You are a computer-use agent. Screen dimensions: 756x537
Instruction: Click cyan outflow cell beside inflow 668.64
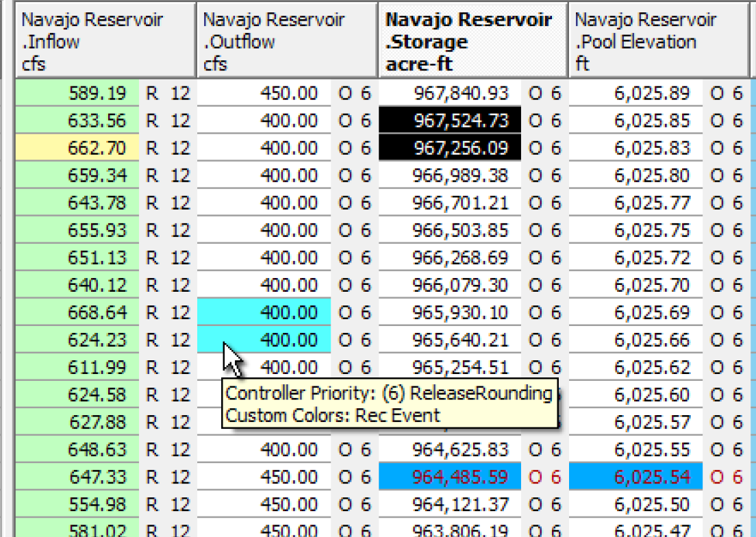[264, 312]
